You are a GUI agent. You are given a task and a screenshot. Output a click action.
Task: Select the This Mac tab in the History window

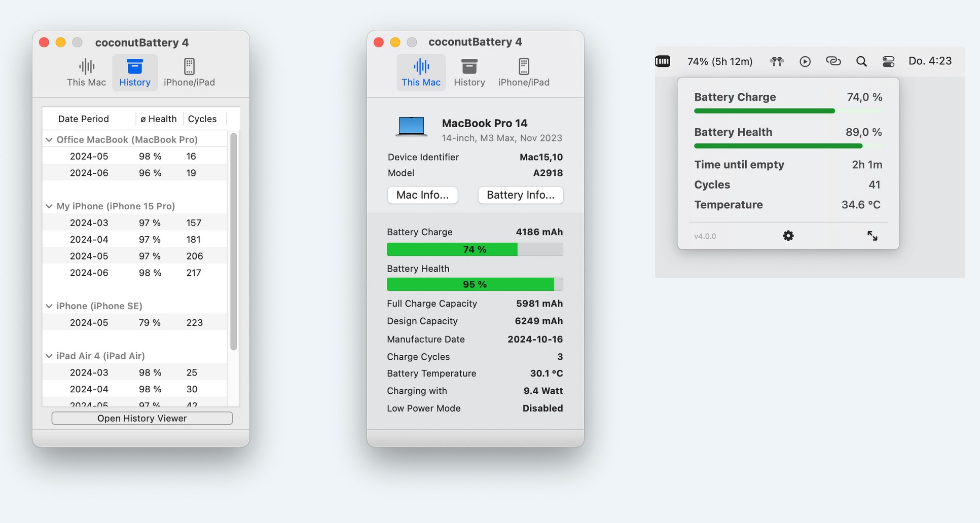click(421, 71)
